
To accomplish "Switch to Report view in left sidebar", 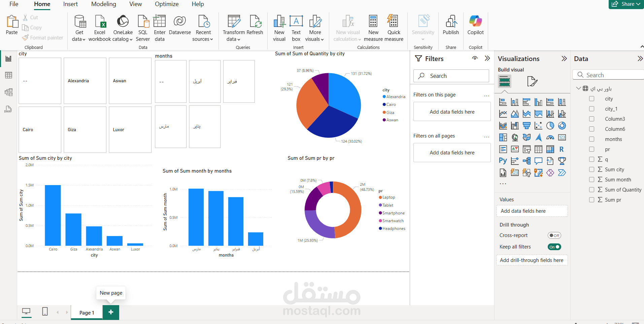I will point(9,59).
